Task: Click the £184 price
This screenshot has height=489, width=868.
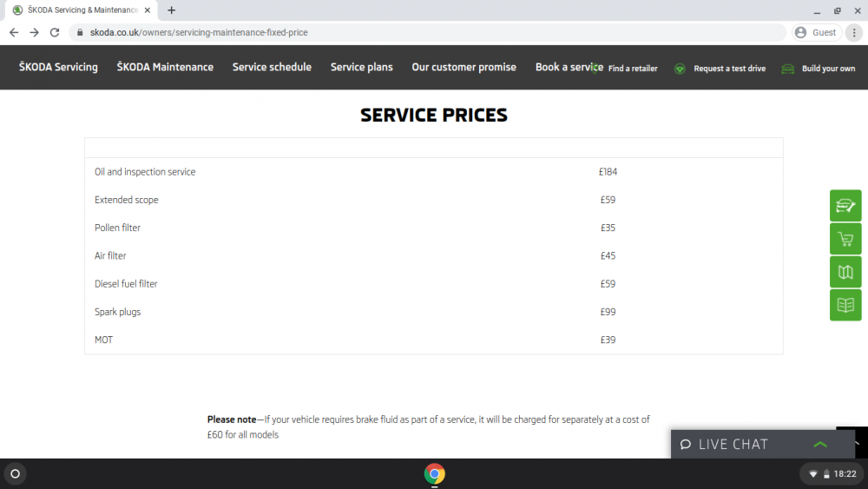Action: (x=608, y=172)
